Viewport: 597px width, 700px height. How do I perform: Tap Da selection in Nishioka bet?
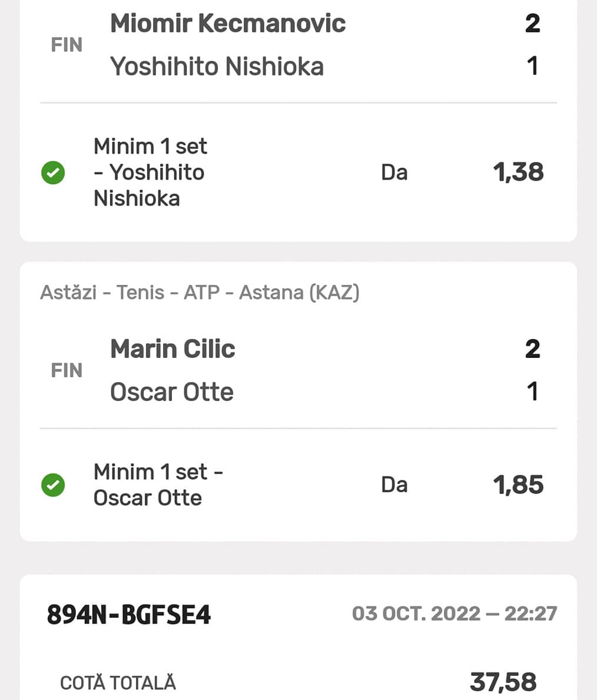pos(394,172)
